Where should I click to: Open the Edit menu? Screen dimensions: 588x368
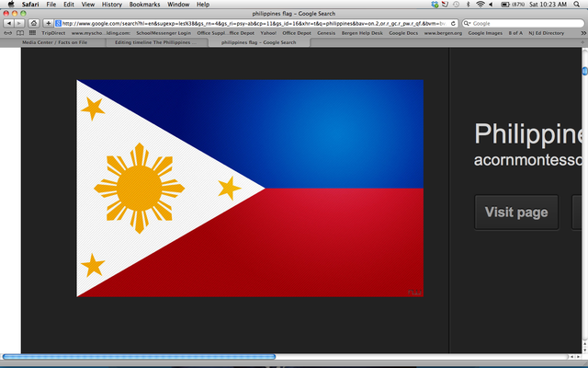(x=69, y=4)
